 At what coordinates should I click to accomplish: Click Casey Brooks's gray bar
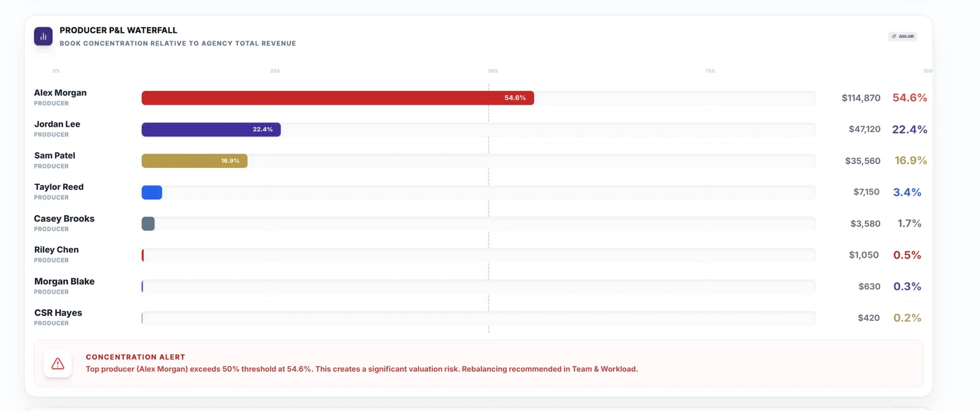(148, 224)
